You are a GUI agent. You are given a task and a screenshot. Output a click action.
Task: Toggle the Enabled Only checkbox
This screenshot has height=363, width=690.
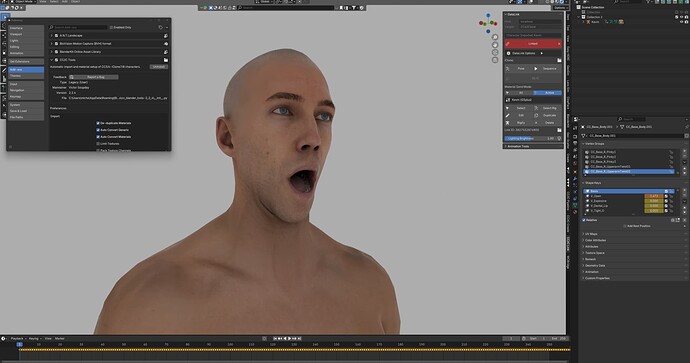click(x=111, y=27)
